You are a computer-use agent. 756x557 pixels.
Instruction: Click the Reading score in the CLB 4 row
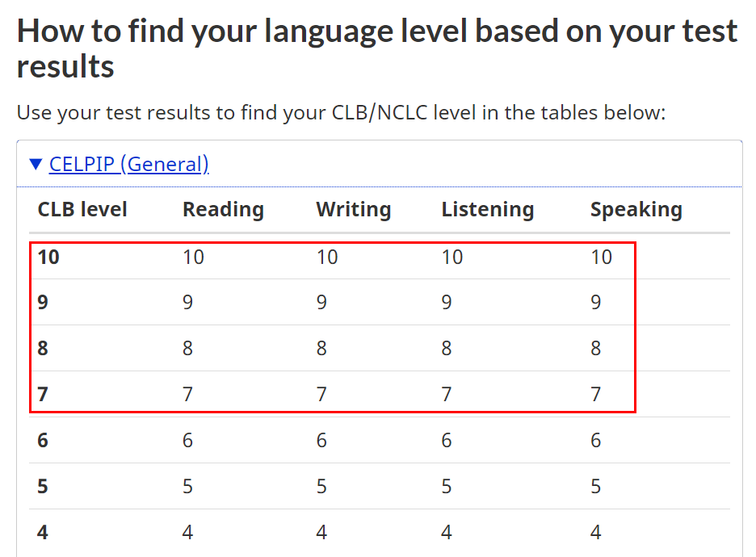tap(188, 533)
